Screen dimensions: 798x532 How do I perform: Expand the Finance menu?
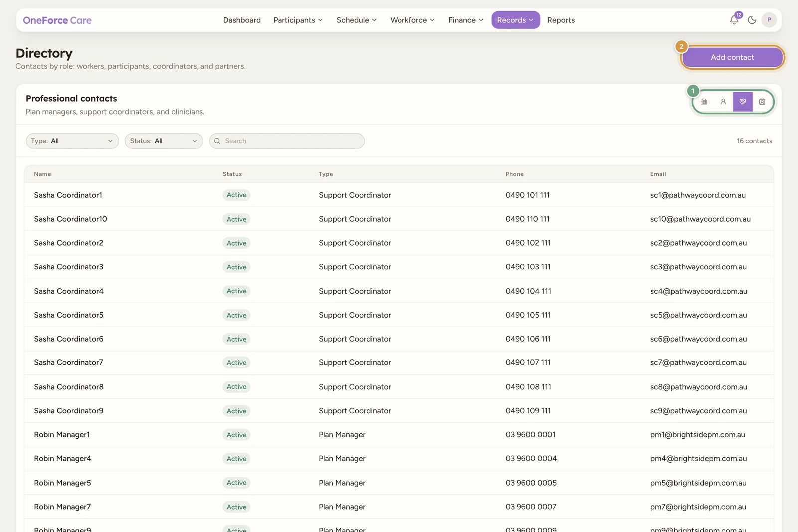pos(466,20)
